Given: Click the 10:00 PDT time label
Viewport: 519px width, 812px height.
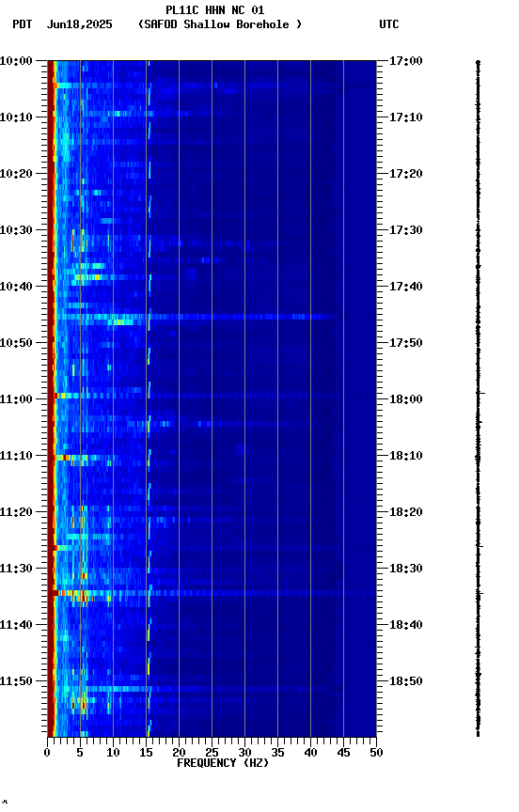Looking at the screenshot, I should (x=16, y=60).
